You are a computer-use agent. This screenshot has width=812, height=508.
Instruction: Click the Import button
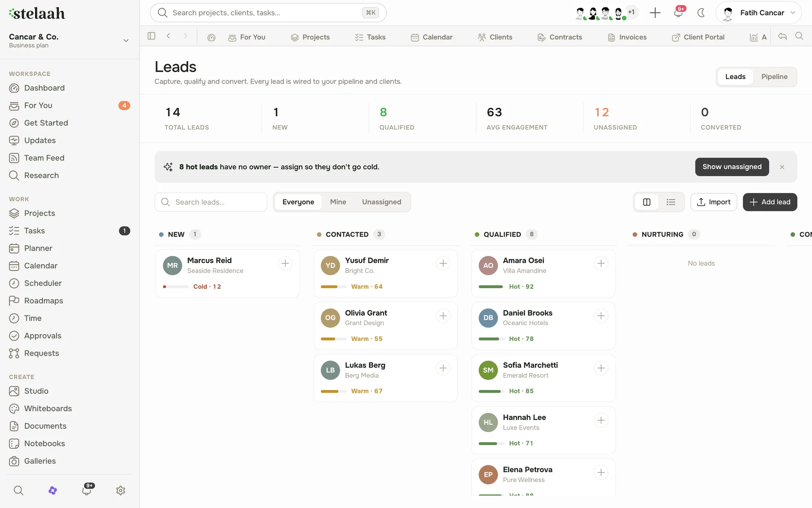coord(714,202)
